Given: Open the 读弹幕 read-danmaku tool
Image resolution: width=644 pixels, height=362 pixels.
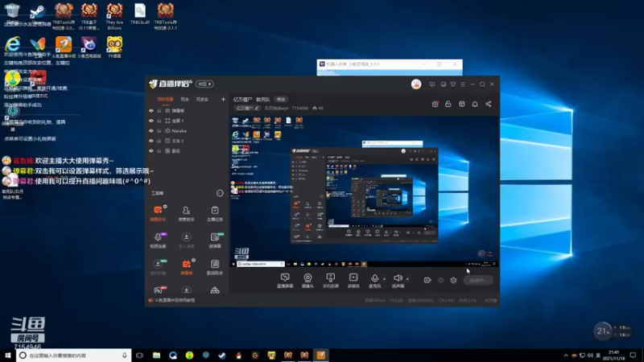Looking at the screenshot, I should [215, 240].
